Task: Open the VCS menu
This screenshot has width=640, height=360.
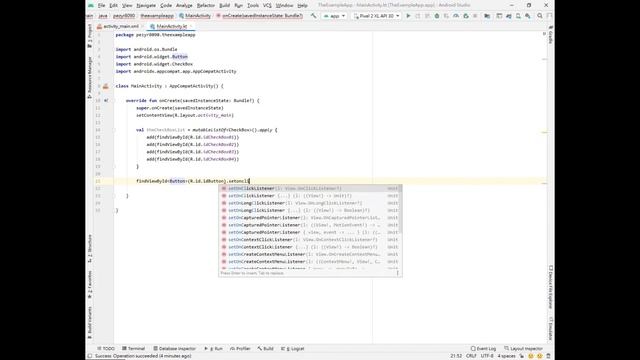Action: tap(267, 5)
